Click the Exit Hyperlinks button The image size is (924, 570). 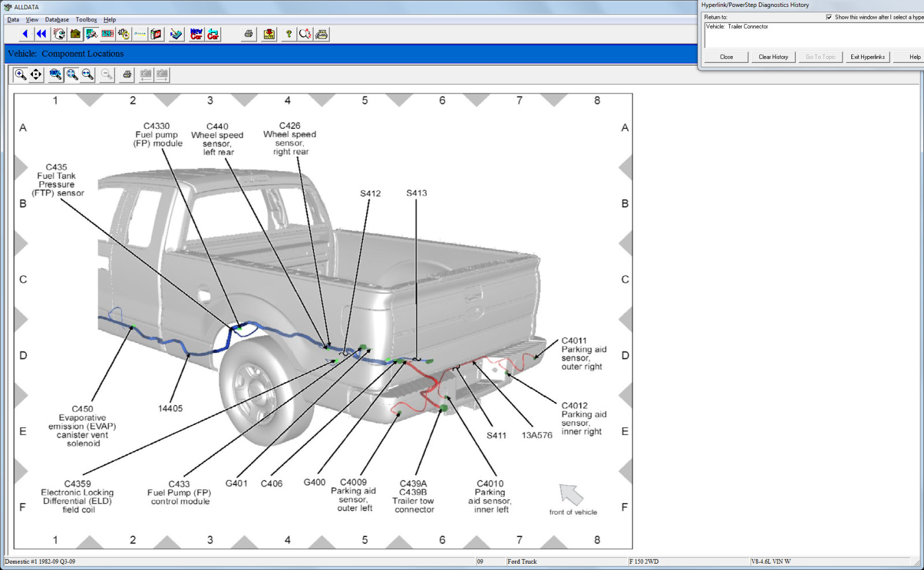(x=867, y=57)
